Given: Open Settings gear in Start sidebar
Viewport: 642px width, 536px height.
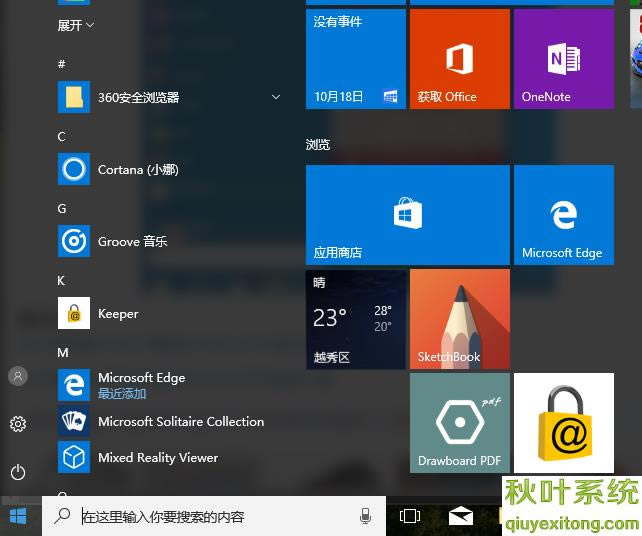Looking at the screenshot, I should (x=18, y=424).
